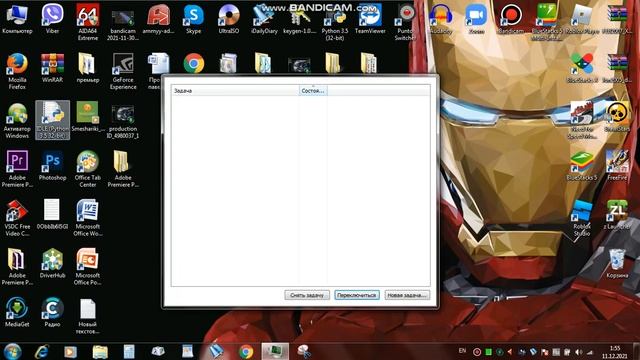Image resolution: width=640 pixels, height=360 pixels.
Task: Select the Mozilla Firefox desktop icon
Action: (x=17, y=71)
